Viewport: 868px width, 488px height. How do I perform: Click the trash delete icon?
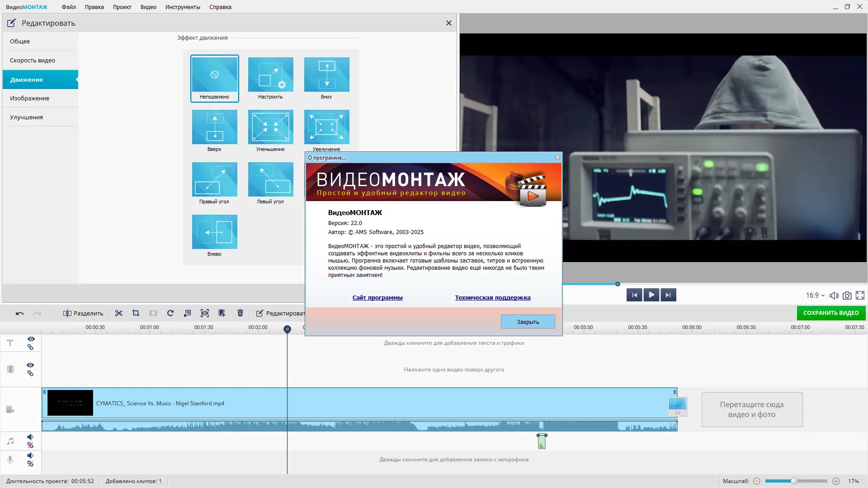(240, 313)
